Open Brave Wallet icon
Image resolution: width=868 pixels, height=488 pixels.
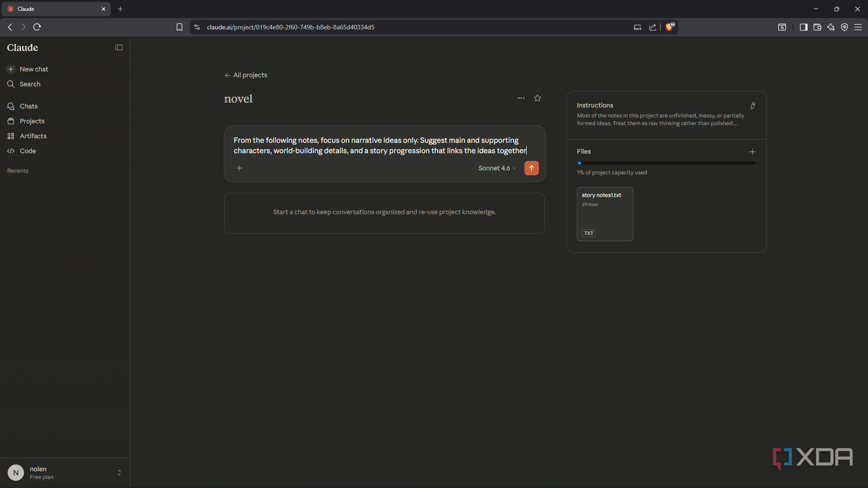[x=817, y=27]
